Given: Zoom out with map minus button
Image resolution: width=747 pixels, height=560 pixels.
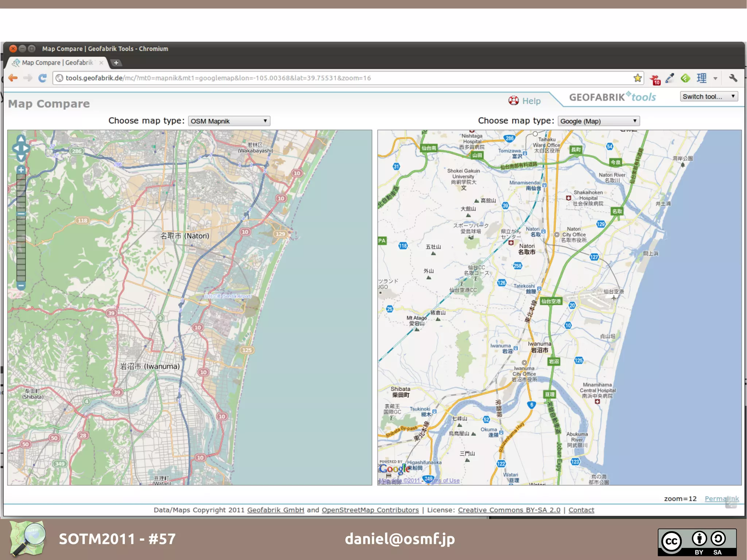Looking at the screenshot, I should coord(21,286).
